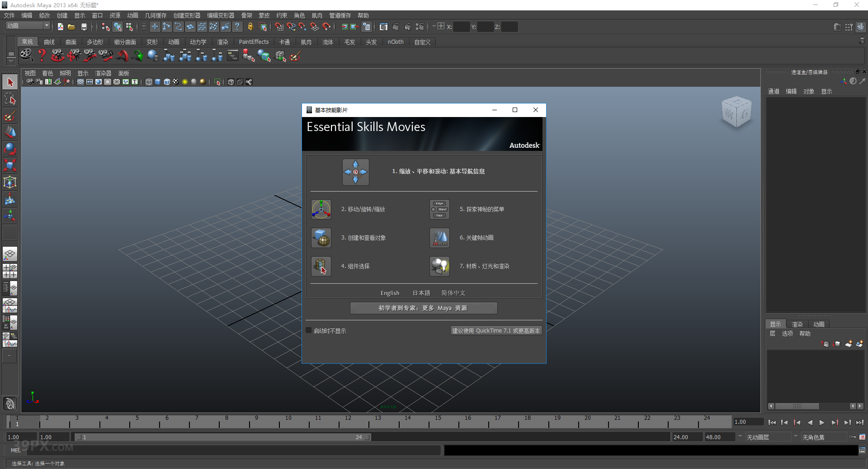This screenshot has width=868, height=469.
Task: Click the save scene disk icon
Action: click(x=84, y=27)
